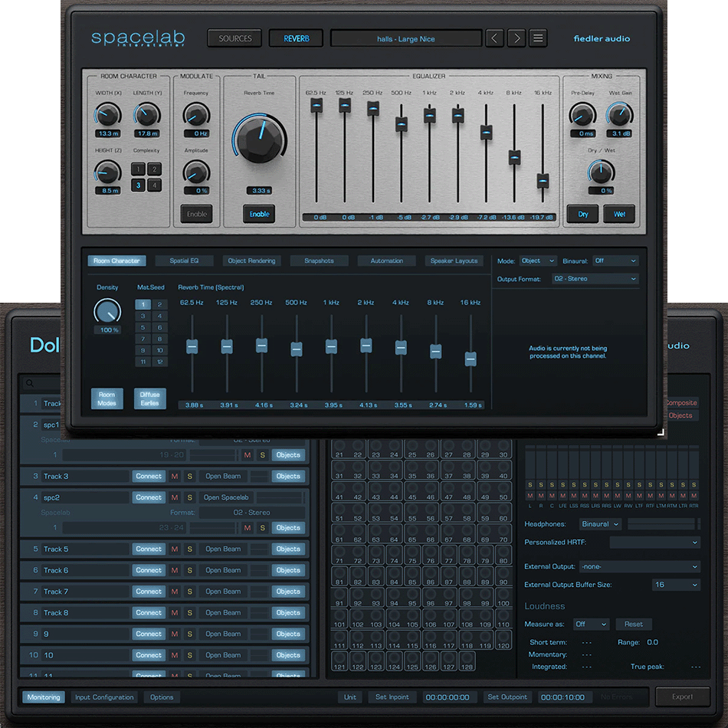Click object cell 64 in Dolby grid
Viewport: 728px width, 728px height.
tap(394, 534)
